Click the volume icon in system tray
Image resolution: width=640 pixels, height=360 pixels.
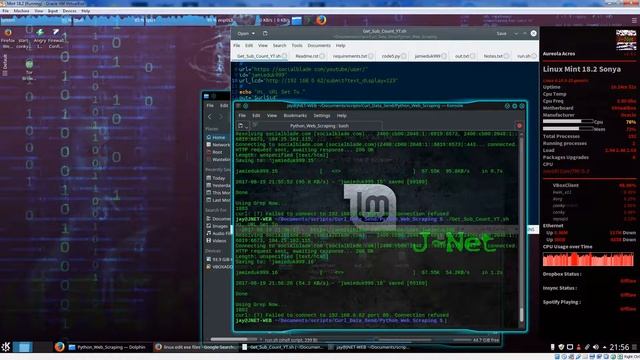point(596,347)
